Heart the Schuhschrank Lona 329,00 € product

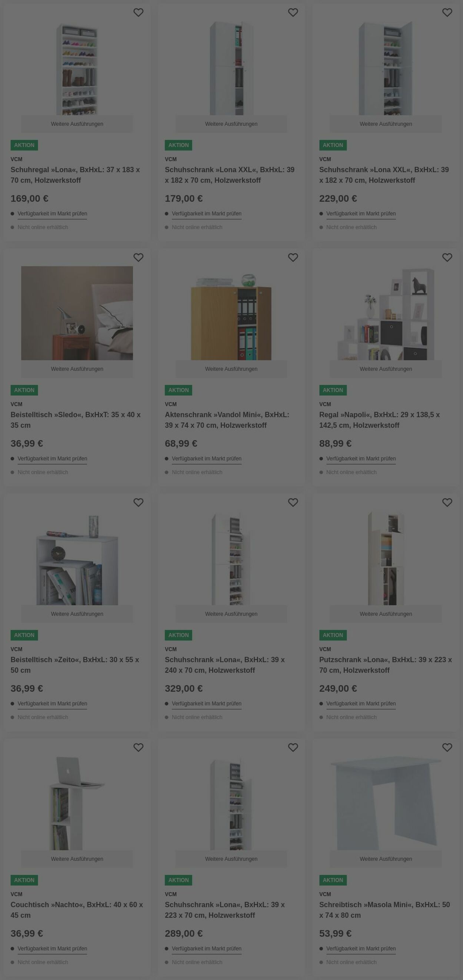293,503
